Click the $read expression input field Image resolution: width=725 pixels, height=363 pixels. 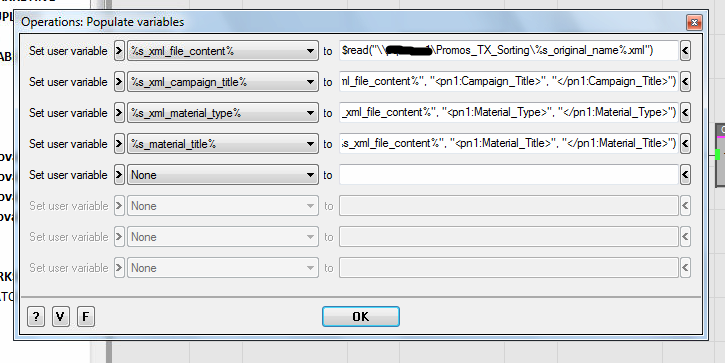coord(509,51)
